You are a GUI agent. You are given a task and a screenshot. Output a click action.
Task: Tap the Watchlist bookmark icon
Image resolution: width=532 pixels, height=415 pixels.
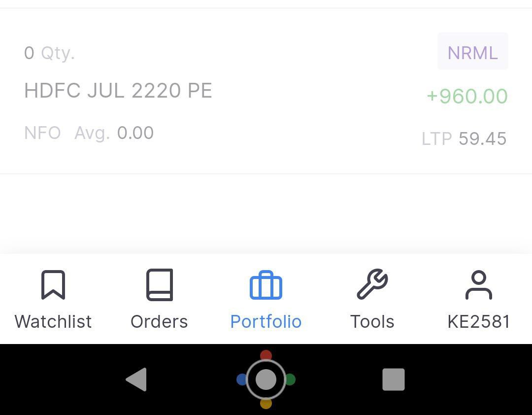(53, 285)
